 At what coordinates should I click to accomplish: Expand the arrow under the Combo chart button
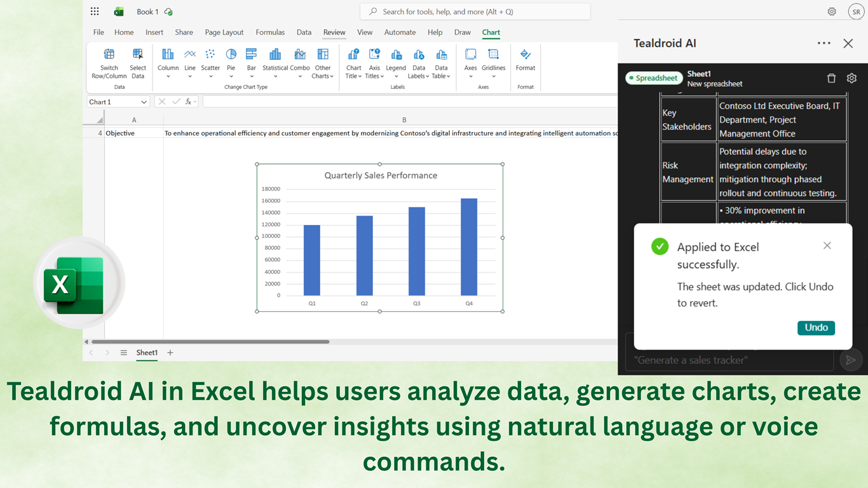[300, 77]
